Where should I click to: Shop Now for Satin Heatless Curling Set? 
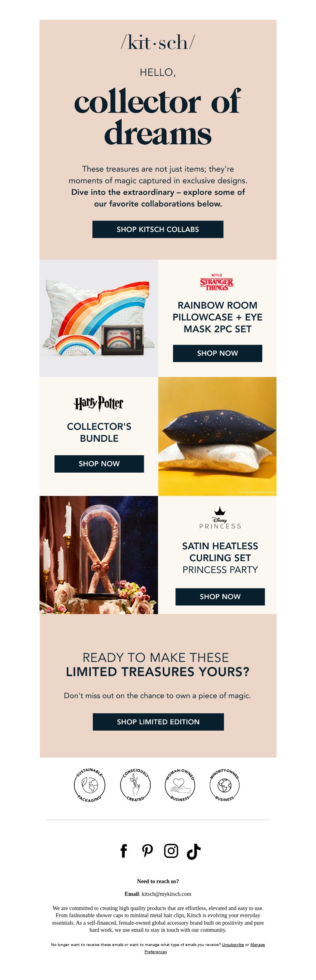220,597
